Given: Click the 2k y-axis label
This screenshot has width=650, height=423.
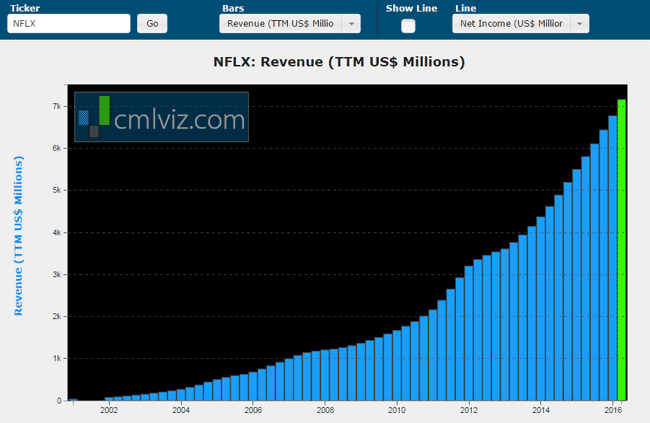Looking at the screenshot, I should [57, 316].
